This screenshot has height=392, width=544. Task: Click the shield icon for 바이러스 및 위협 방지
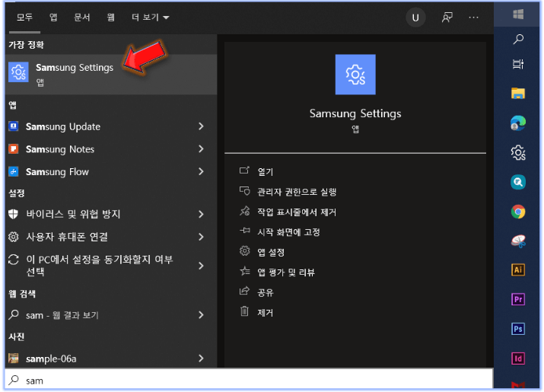[14, 214]
